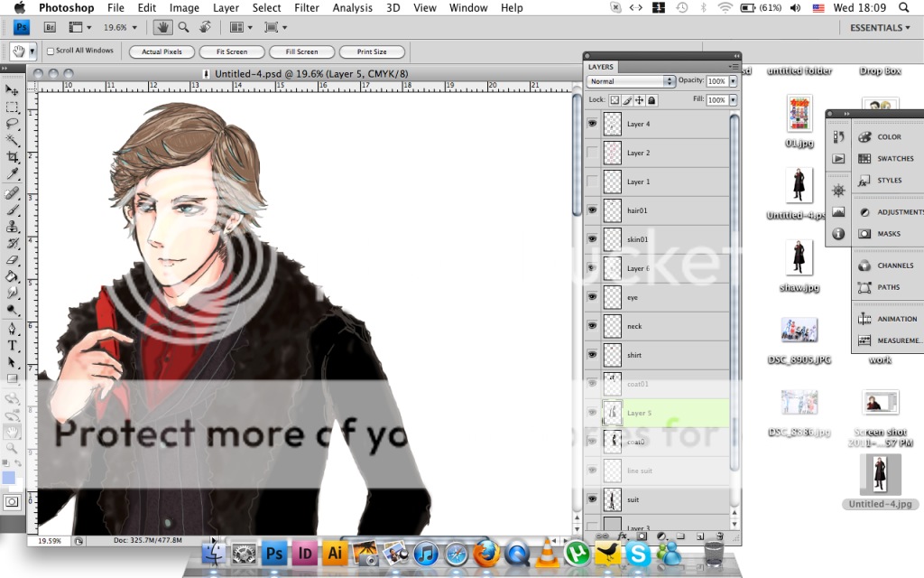Open the Fill slider dropdown arrow
924x578 pixels.
point(733,100)
